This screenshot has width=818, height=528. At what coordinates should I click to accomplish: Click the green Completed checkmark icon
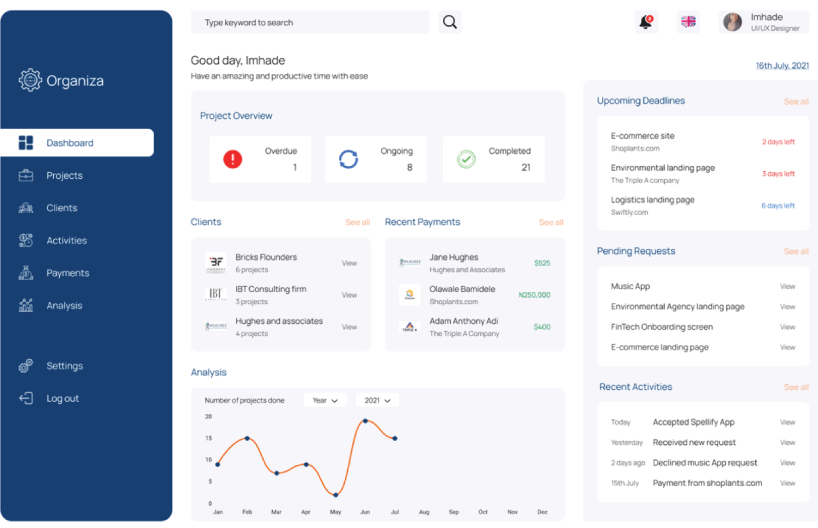[466, 159]
